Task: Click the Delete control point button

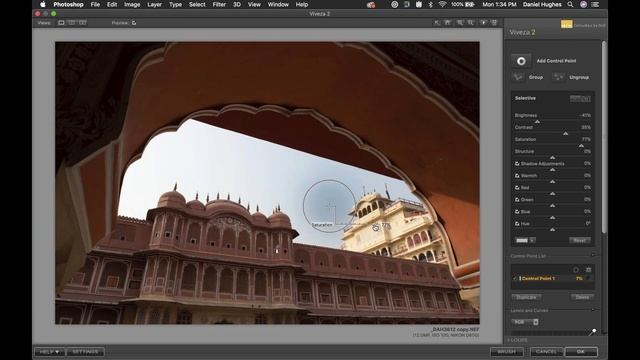Action: (x=582, y=297)
